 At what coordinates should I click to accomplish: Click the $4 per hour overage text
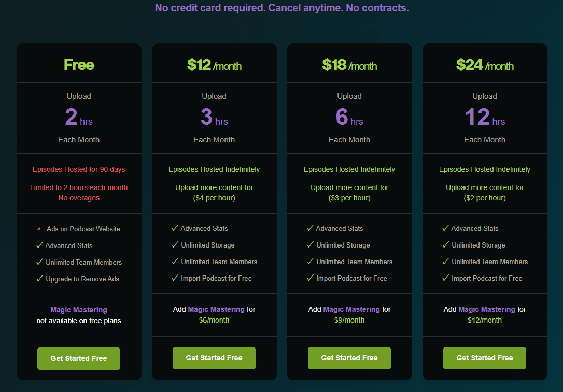coord(214,198)
